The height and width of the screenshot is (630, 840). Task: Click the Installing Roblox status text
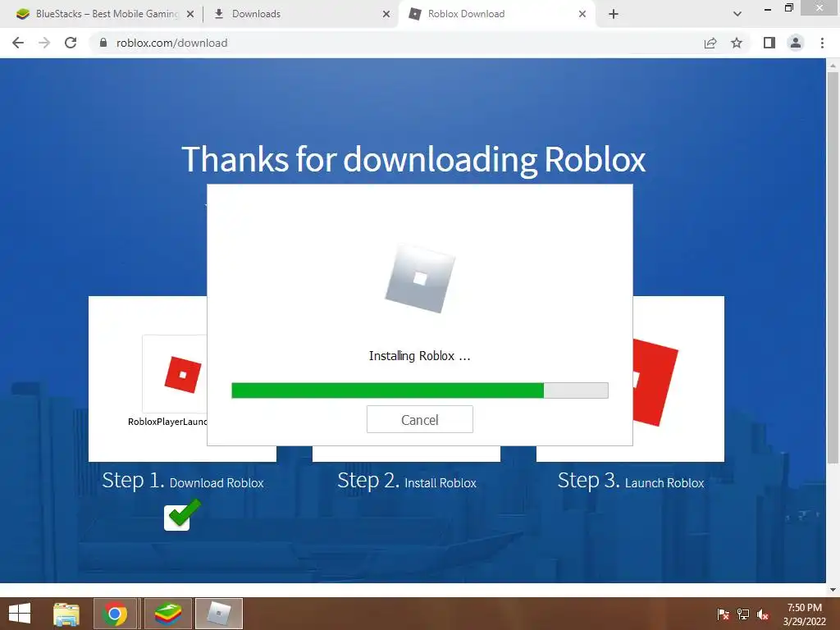pyautogui.click(x=419, y=356)
